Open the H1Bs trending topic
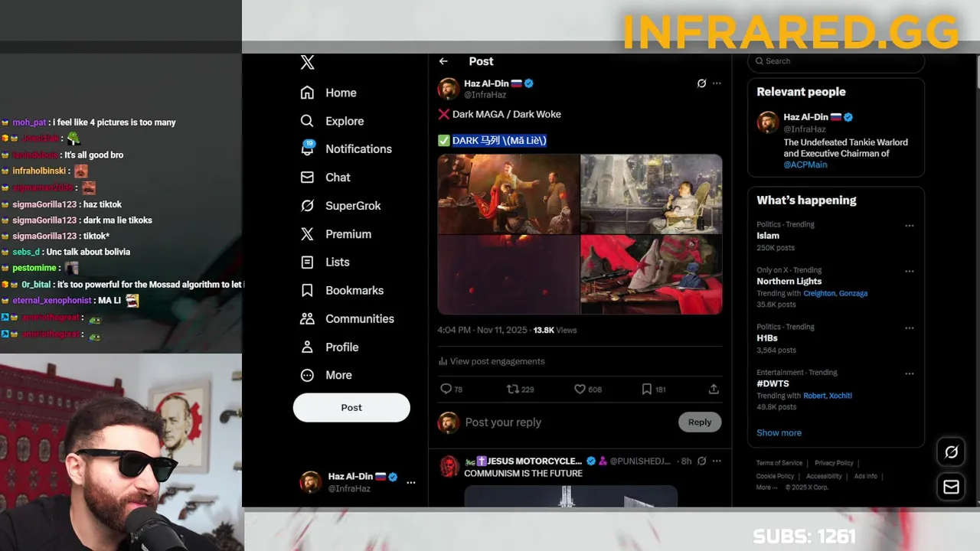980x551 pixels. pyautogui.click(x=767, y=338)
